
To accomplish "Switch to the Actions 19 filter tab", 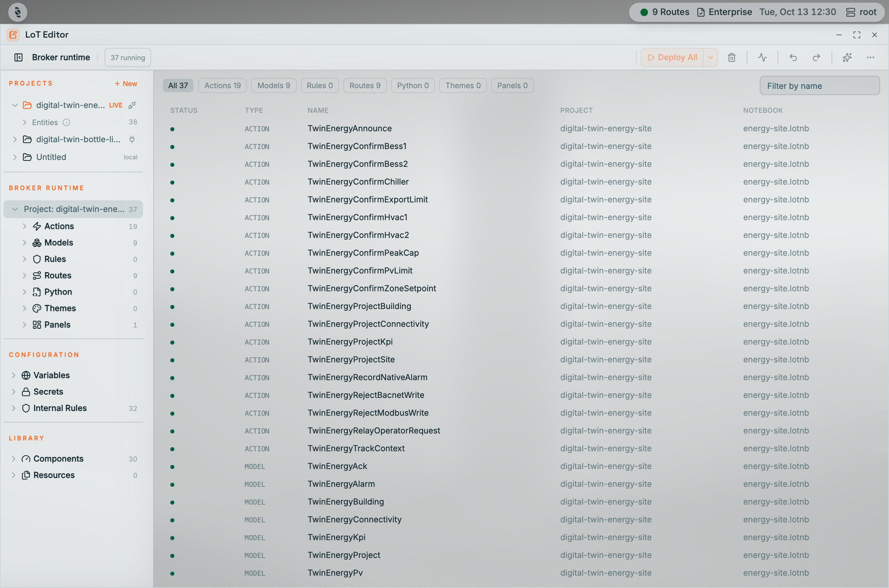I will [223, 85].
